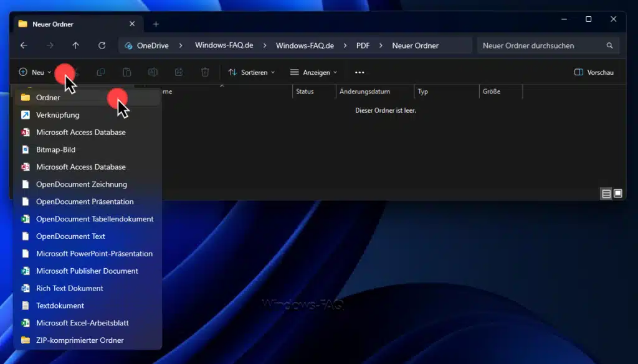Click Neuer Ordner breadcrumb segment
Viewport: 638px width, 364px height.
tap(415, 45)
